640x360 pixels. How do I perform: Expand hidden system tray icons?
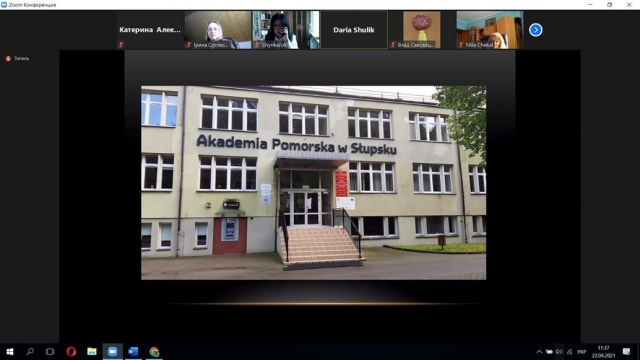[539, 352]
